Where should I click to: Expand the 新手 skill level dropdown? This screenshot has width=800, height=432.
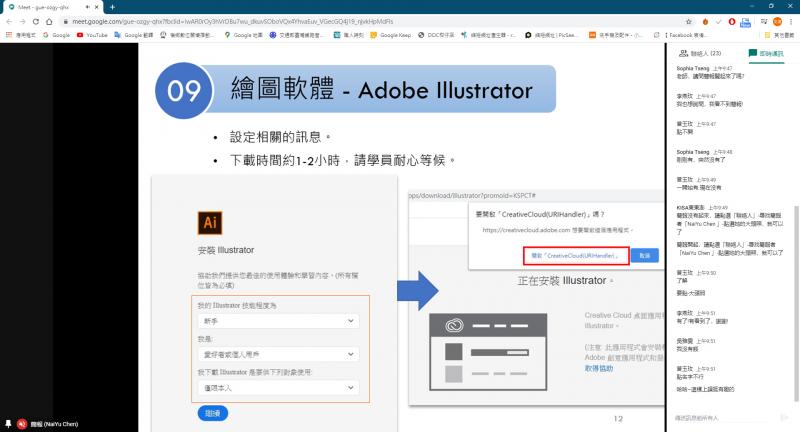[x=279, y=321]
